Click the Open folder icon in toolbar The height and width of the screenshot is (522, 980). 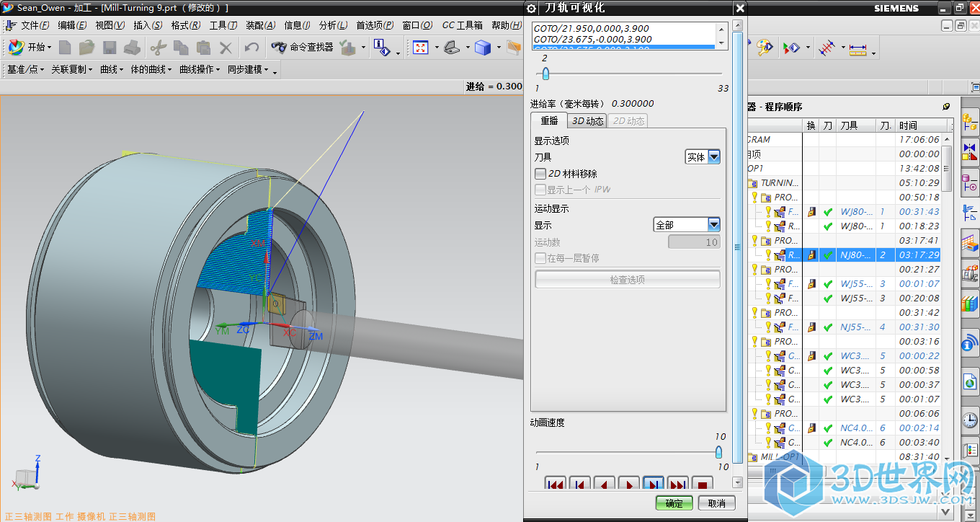coord(87,48)
